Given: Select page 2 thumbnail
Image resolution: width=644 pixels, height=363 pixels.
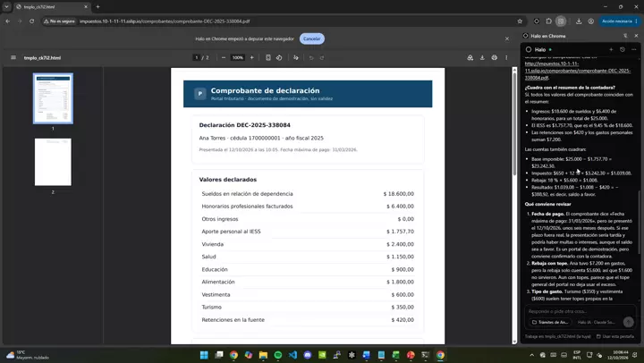Looking at the screenshot, I should tap(53, 162).
